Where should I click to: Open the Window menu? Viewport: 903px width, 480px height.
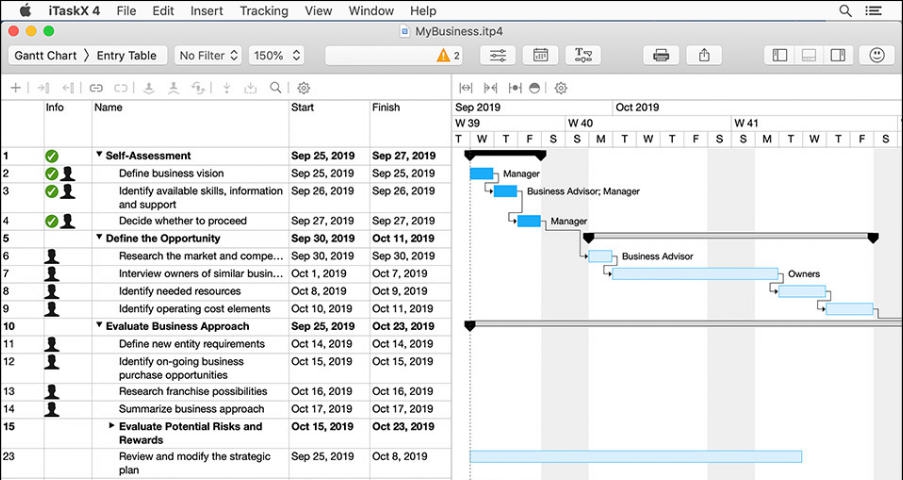click(371, 10)
